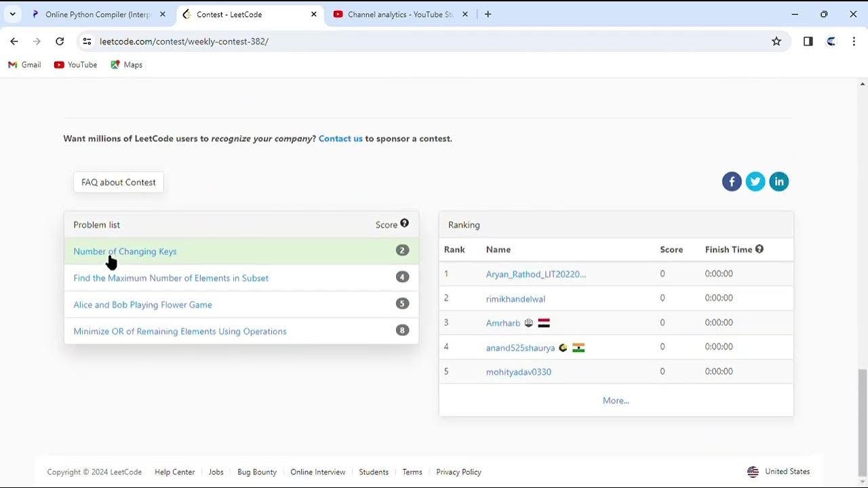Open Chrome three-dot menu

(854, 41)
